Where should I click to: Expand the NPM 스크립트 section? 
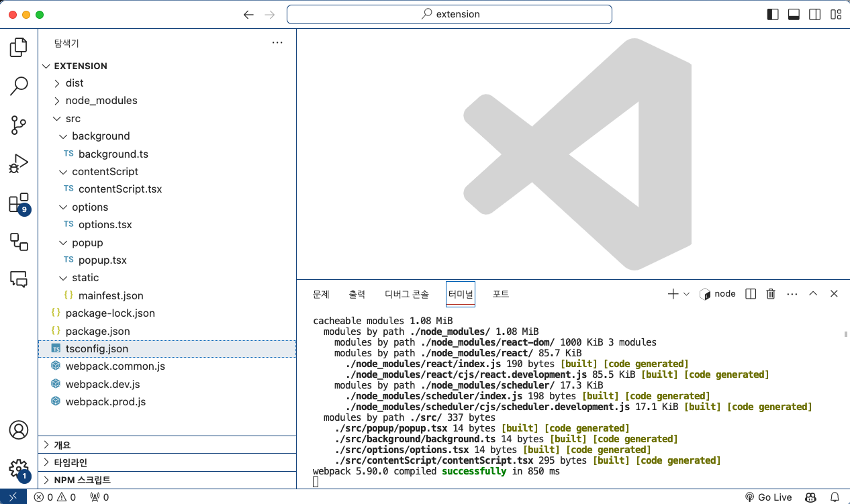point(167,480)
